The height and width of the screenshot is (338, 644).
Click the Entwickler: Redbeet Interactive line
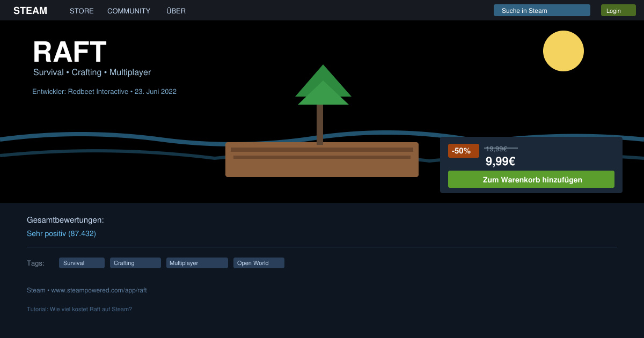point(104,91)
